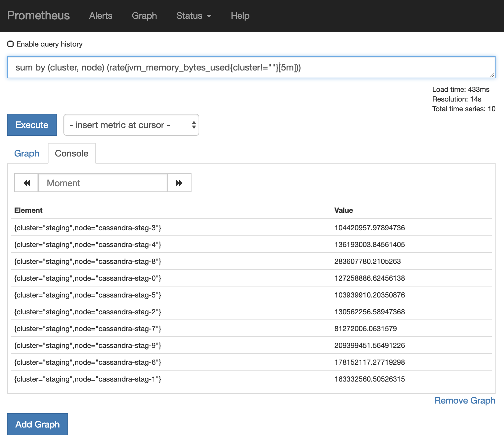Viewport: 504px width, 443px height.
Task: Click the Remove Graph link
Action: [465, 400]
